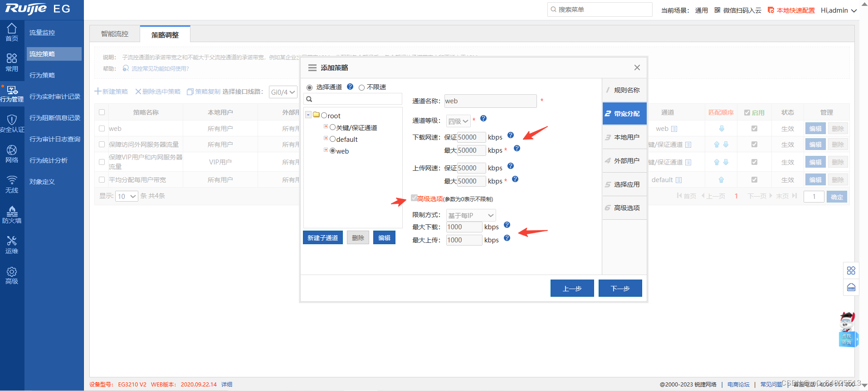Open Hi,admin account dropdown
868x391 pixels.
click(x=839, y=10)
